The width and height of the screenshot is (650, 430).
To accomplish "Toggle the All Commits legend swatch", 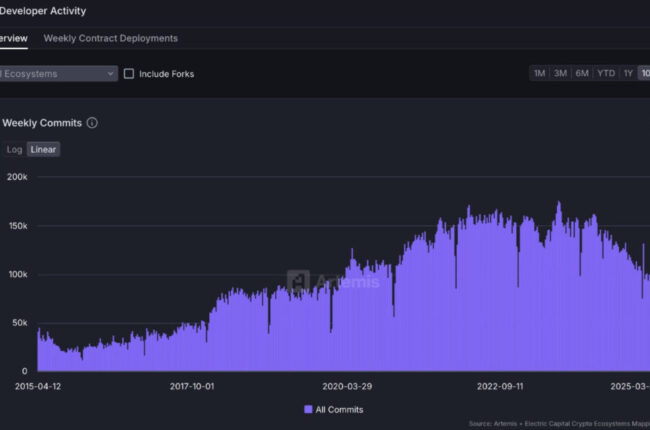I will (308, 409).
